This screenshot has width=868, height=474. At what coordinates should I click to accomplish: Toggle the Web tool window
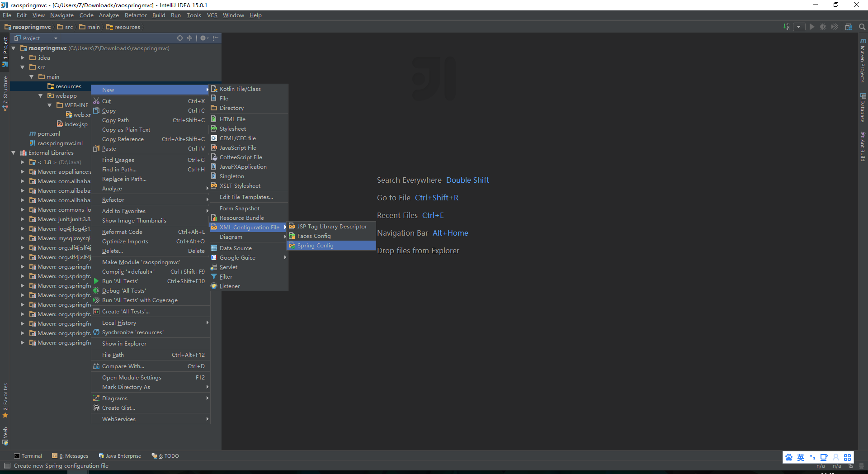point(5,436)
